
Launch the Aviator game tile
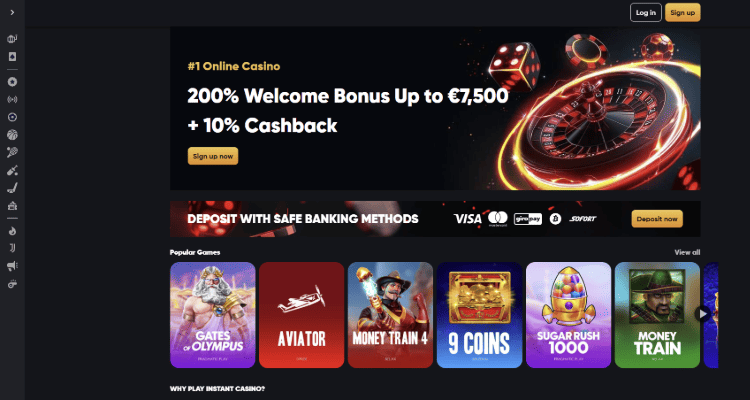coord(302,315)
